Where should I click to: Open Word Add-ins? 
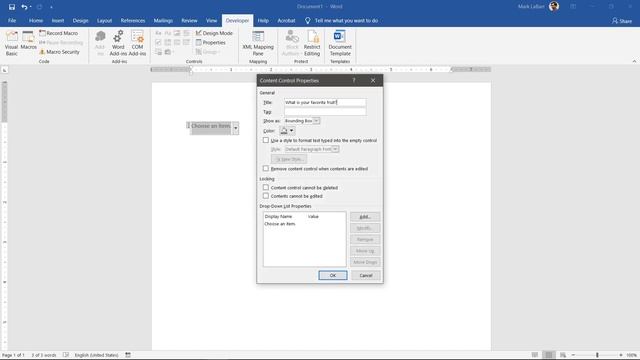(118, 43)
